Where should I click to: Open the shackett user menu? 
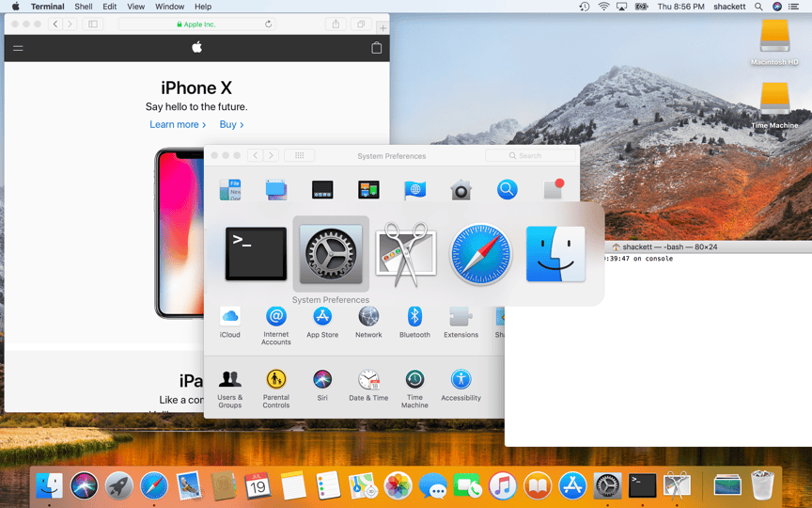tap(729, 7)
